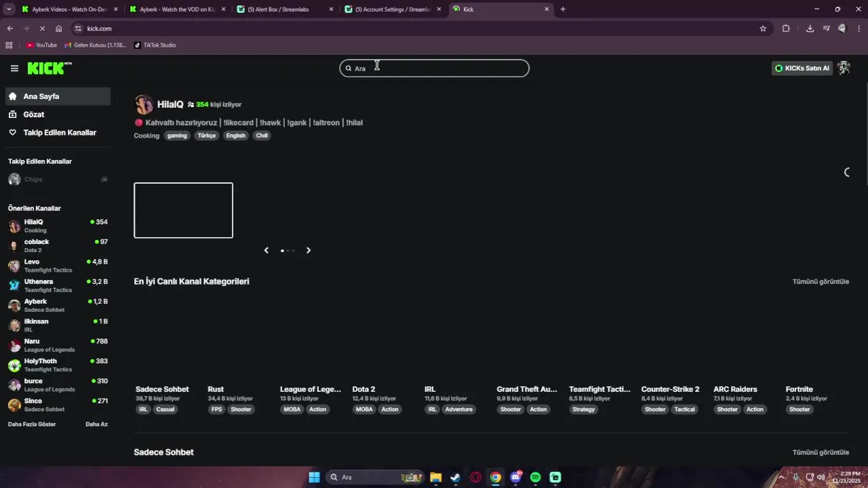Click the Kick search field
This screenshot has height=488, width=868.
(434, 68)
